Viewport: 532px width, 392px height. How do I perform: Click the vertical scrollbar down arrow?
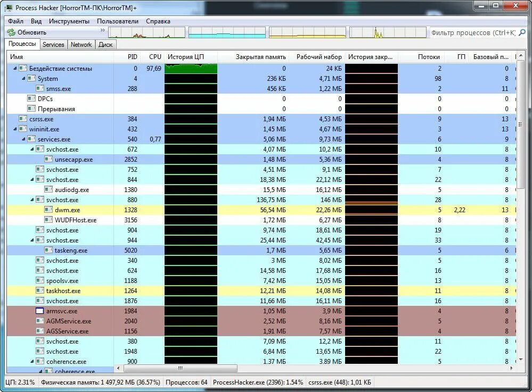(521, 360)
